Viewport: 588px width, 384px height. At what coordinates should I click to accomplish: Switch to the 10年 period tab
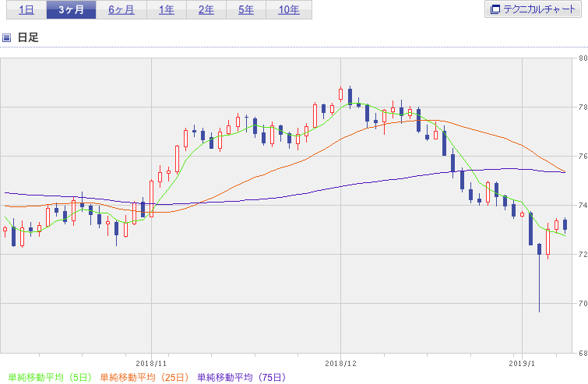(x=289, y=9)
